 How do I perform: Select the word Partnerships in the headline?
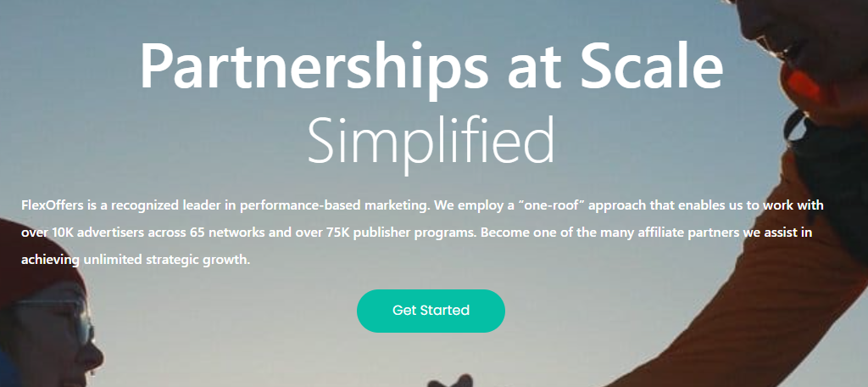click(x=314, y=68)
